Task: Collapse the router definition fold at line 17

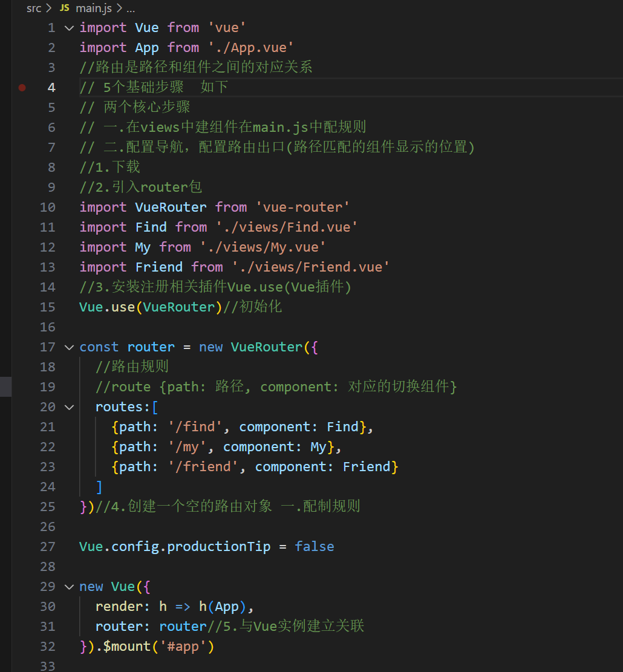Action: coord(69,348)
